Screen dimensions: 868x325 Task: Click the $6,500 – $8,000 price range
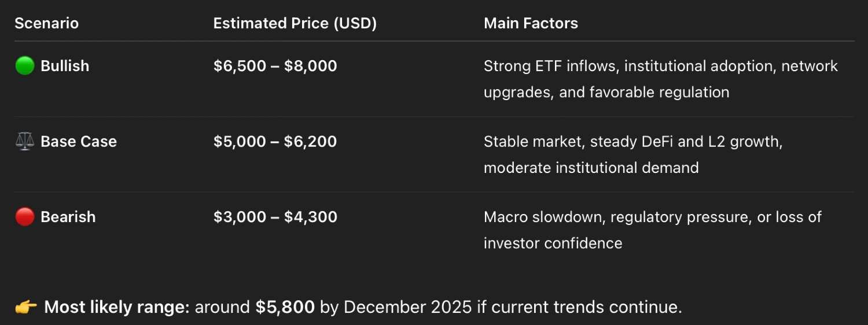pos(275,66)
